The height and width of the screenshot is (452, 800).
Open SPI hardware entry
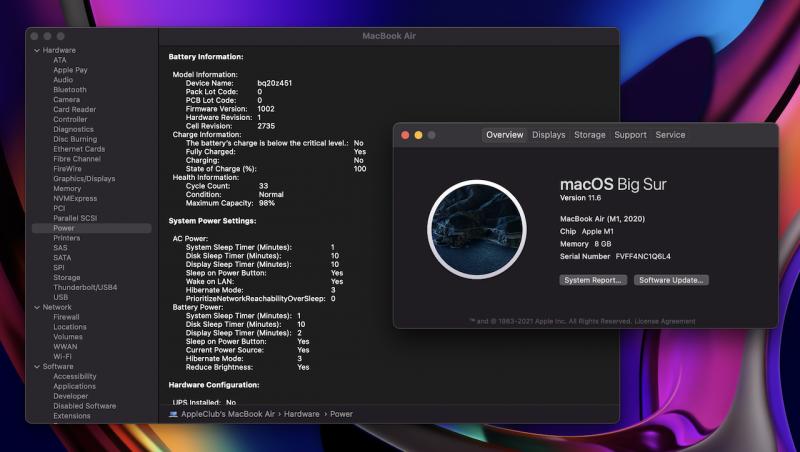pos(59,268)
